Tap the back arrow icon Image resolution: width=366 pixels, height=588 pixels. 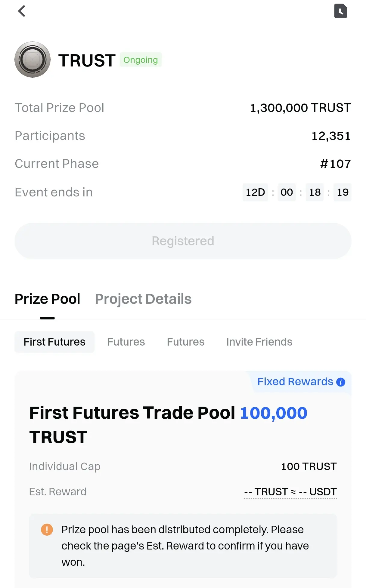[22, 11]
